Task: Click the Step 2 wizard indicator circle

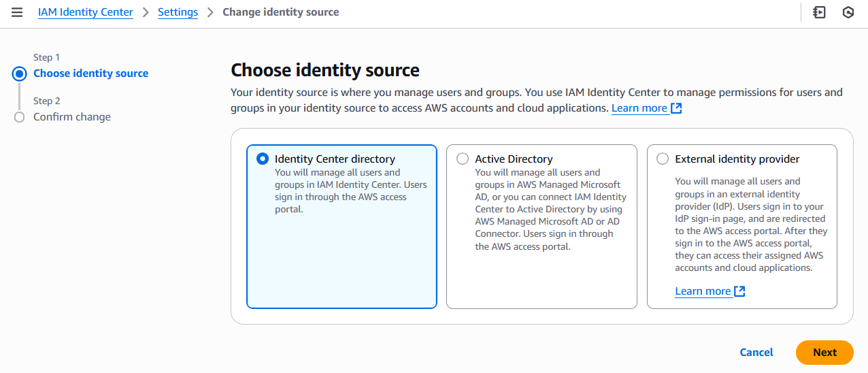Action: [x=19, y=117]
